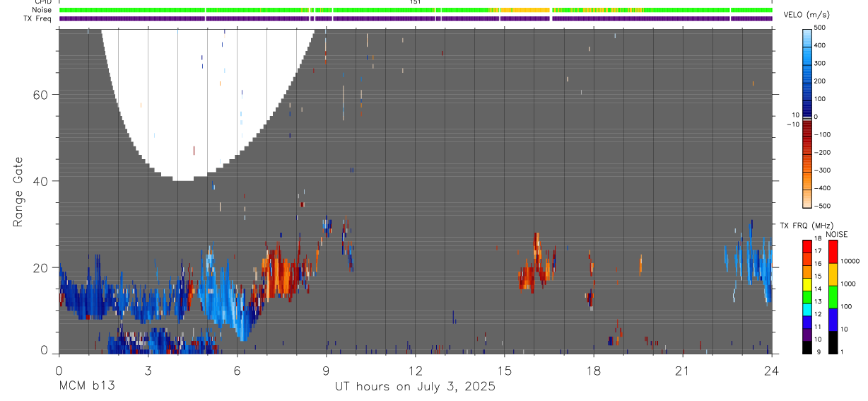The height and width of the screenshot is (401, 868).
Task: Click the '1000' label on NOISE scale
Action: point(848,284)
